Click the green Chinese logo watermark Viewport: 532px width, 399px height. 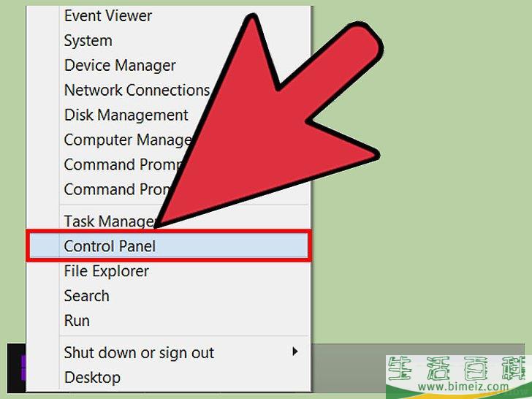click(x=456, y=368)
